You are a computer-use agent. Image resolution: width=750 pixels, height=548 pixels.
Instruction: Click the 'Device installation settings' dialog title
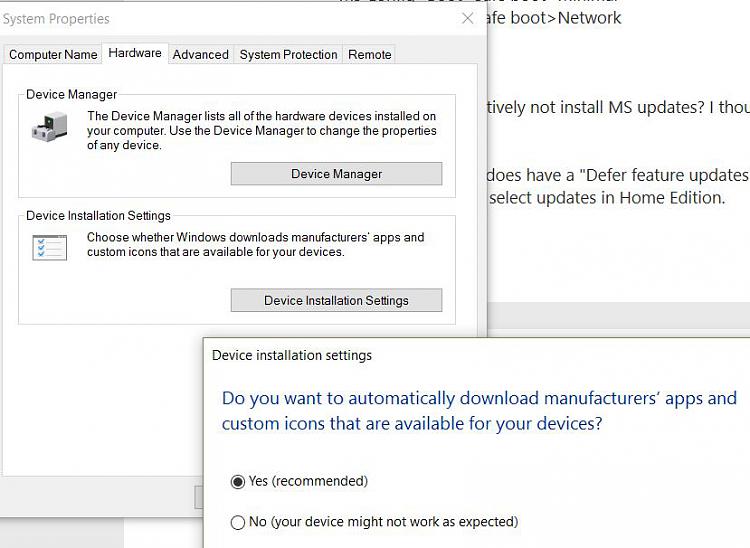(x=292, y=355)
